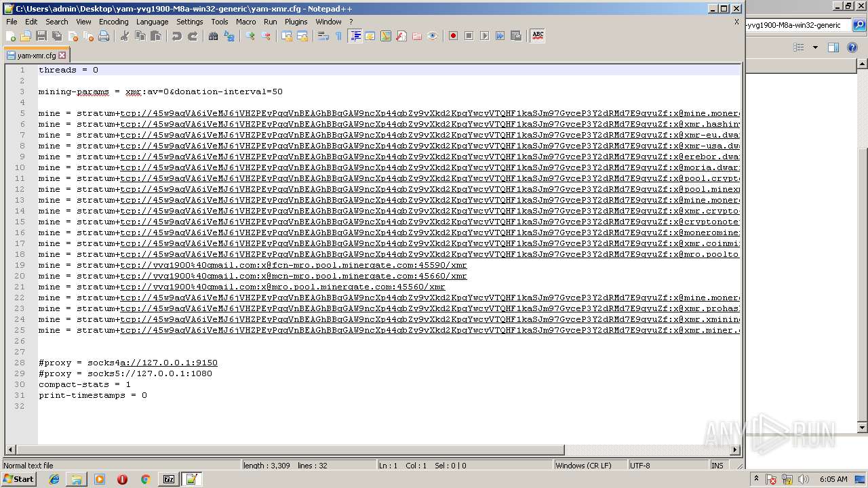This screenshot has width=868, height=488.
Task: Click the Save Recorded Macro icon
Action: 516,36
